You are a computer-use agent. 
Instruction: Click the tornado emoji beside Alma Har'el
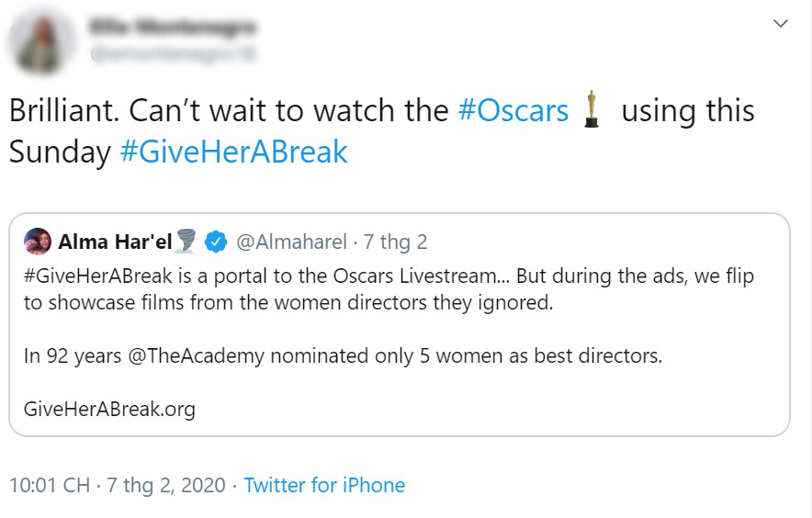click(186, 242)
